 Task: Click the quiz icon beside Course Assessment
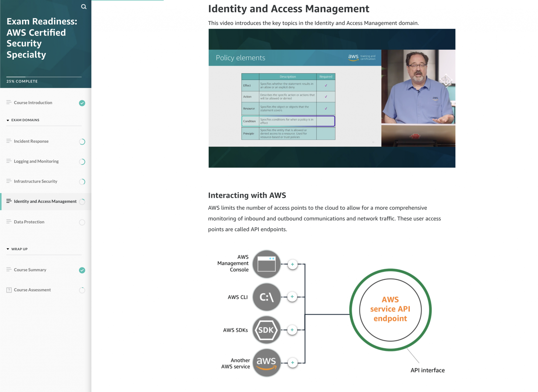(x=9, y=290)
